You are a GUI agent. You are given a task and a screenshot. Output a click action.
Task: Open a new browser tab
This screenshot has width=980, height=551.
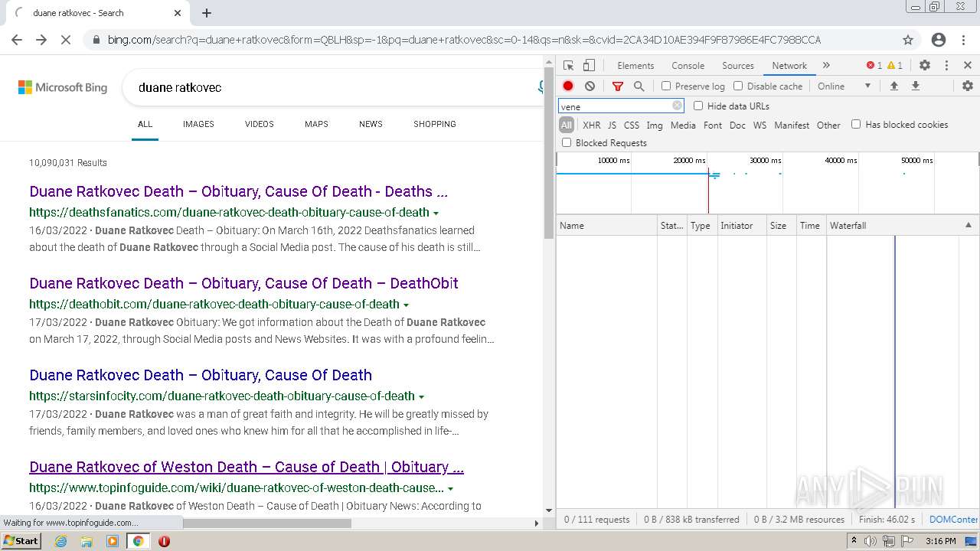[207, 13]
